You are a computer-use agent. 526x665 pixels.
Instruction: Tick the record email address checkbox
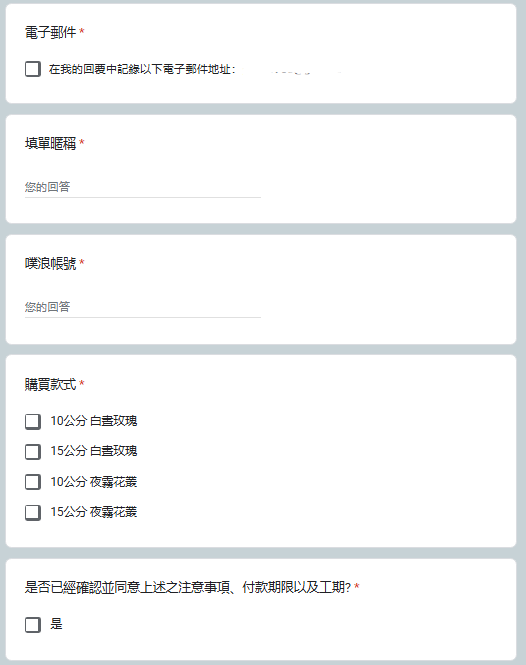tap(33, 69)
